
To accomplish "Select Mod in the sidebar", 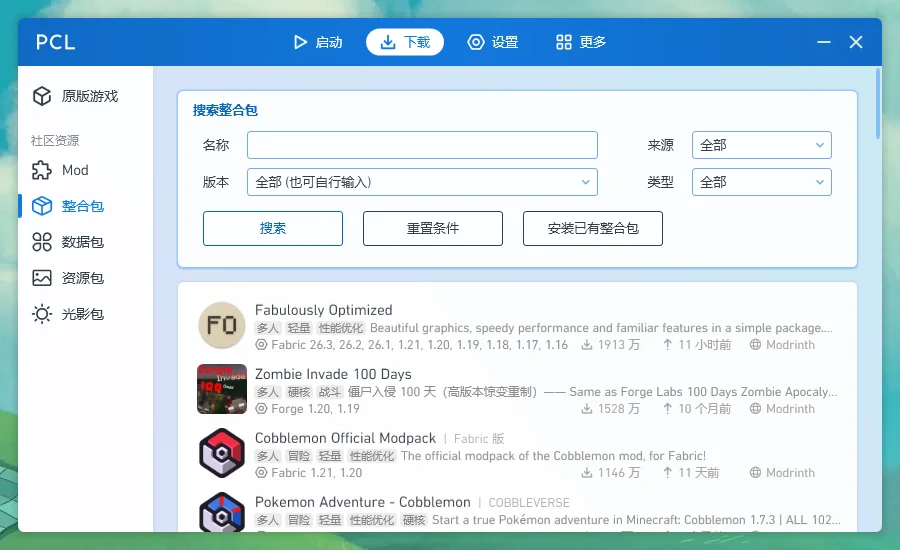I will [86, 170].
